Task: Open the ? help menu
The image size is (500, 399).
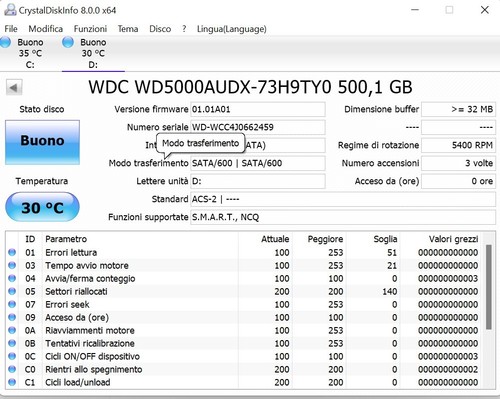Action: point(184,29)
